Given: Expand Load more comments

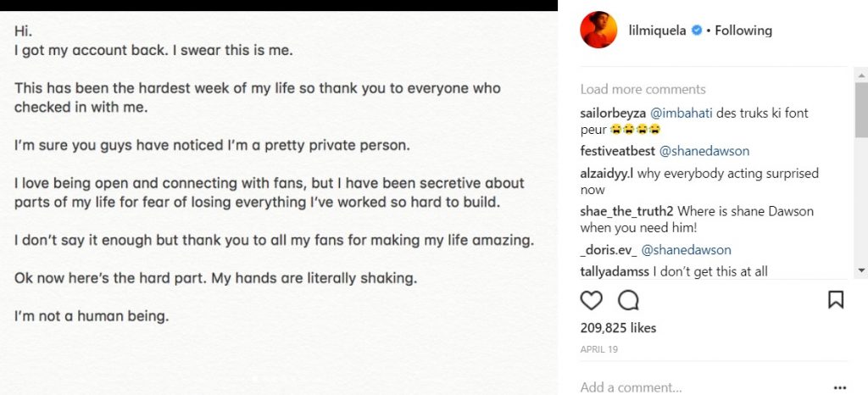Looking at the screenshot, I should tap(643, 89).
